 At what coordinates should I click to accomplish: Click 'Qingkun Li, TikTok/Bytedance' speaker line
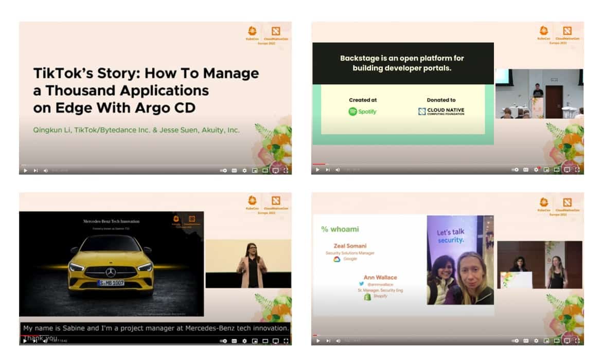pos(136,130)
